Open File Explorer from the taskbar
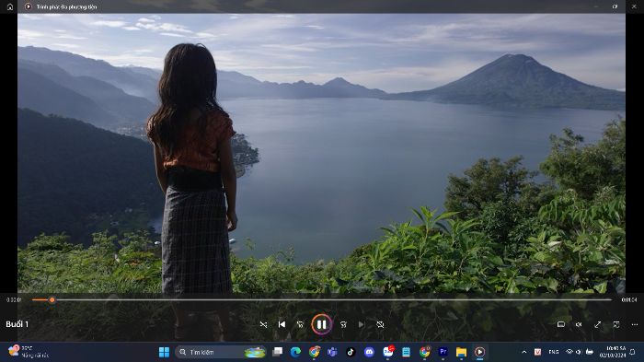 [461, 352]
